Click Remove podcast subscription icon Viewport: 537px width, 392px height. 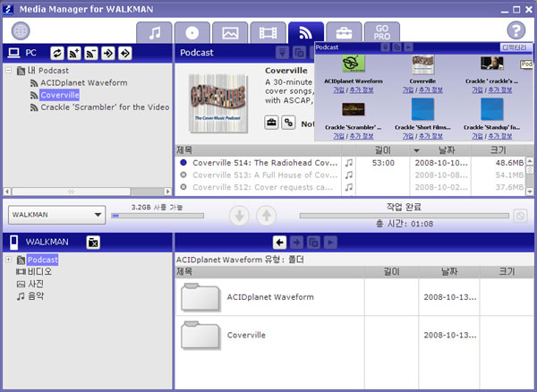pyautogui.click(x=91, y=53)
